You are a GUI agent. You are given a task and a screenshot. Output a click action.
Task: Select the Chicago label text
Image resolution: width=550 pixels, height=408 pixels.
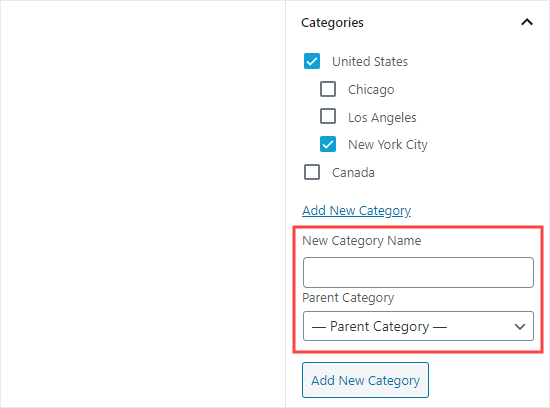pyautogui.click(x=371, y=90)
